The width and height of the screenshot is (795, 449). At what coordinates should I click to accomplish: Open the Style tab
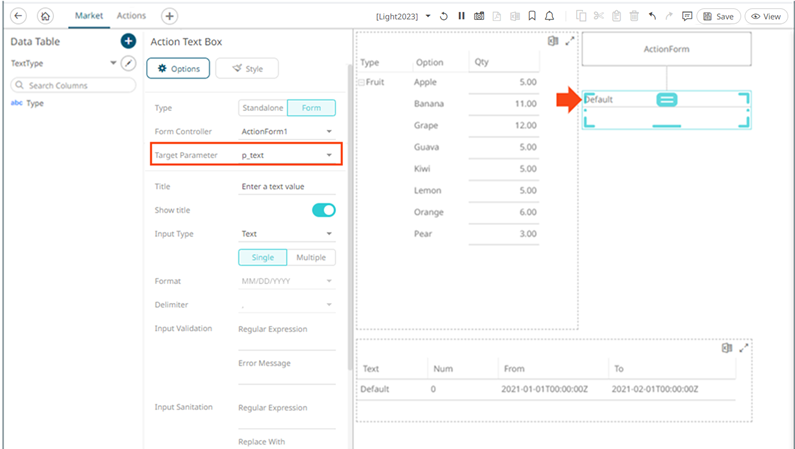(x=247, y=68)
